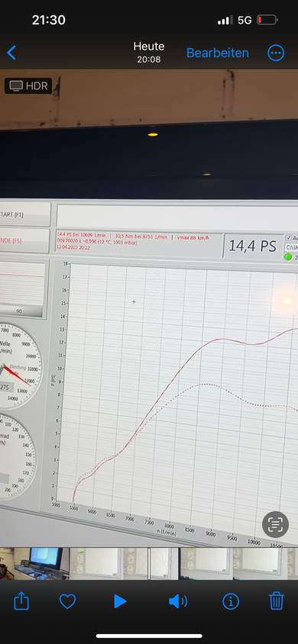The width and height of the screenshot is (298, 644).
Task: Mark the video as favorite with heart
Action: 67,602
